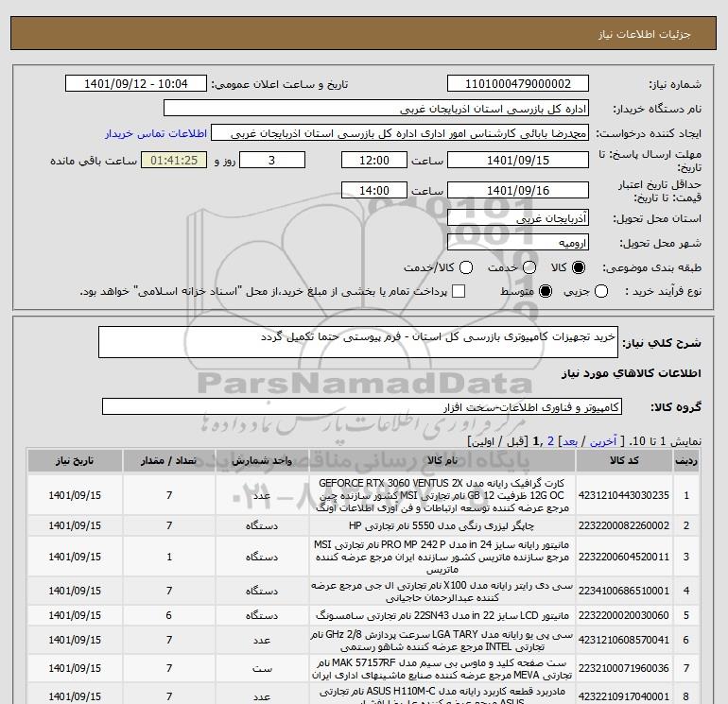Click the delivery city field ارومیه
Screen dimensions: 728x704
[x=518, y=242]
